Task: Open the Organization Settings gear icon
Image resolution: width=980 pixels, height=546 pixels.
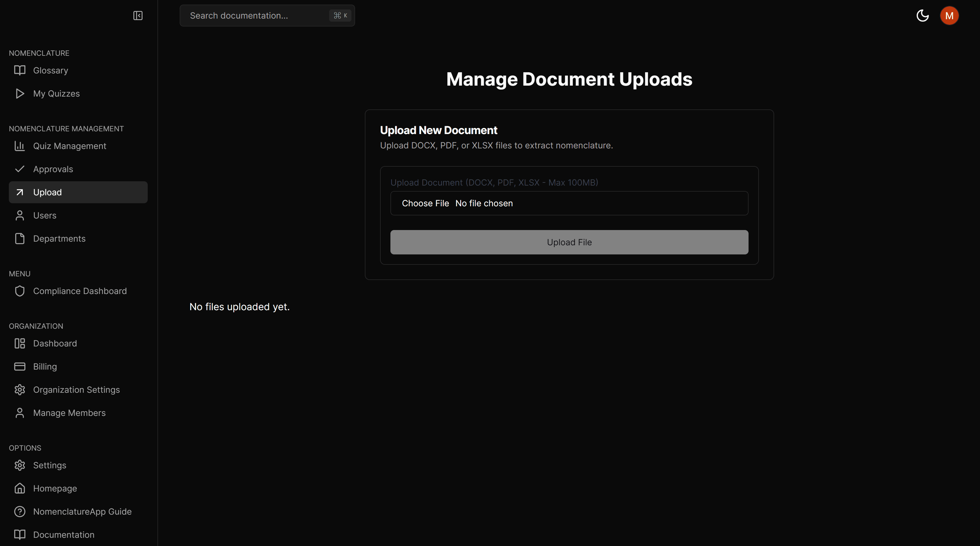Action: tap(20, 389)
